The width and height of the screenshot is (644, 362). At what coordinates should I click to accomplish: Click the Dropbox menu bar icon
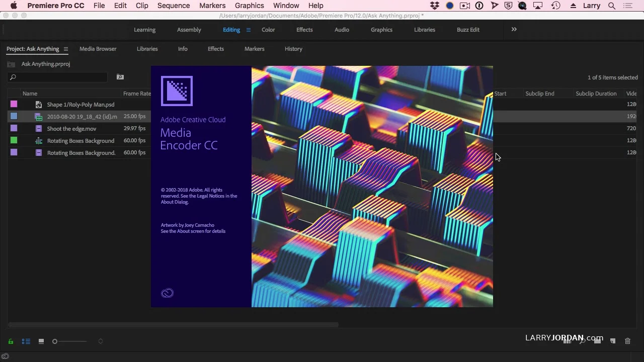435,6
